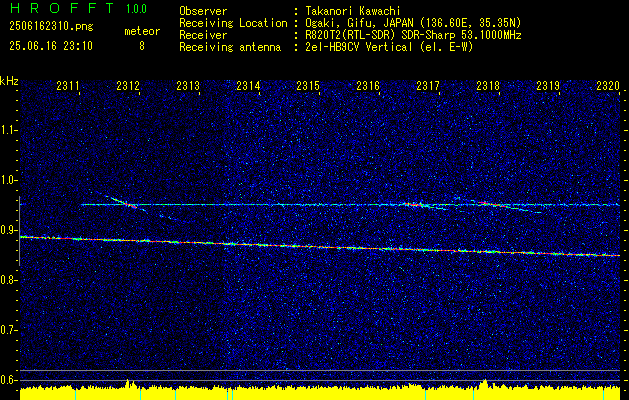Click the 2315 time marker
Screen dimensions: 629x400
tap(308, 85)
